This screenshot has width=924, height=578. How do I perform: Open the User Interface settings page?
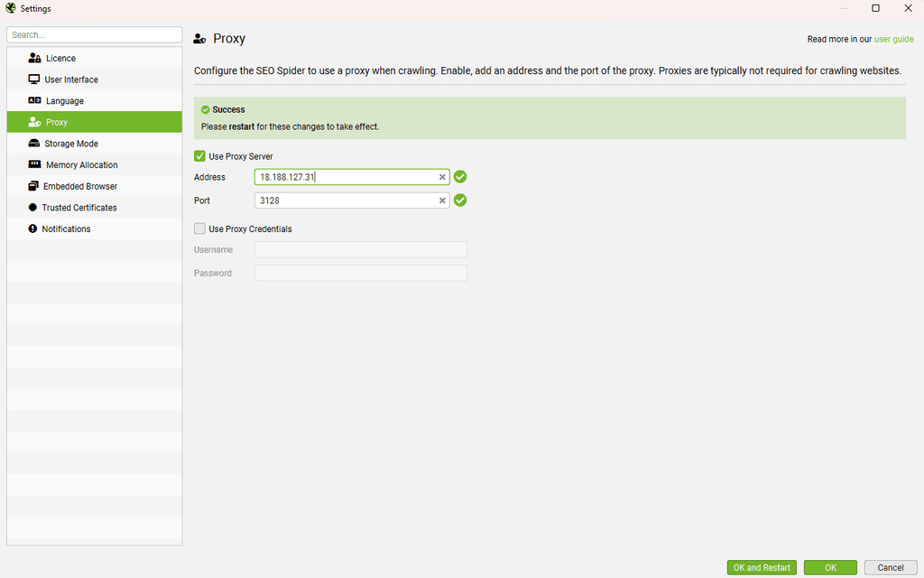pyautogui.click(x=94, y=79)
